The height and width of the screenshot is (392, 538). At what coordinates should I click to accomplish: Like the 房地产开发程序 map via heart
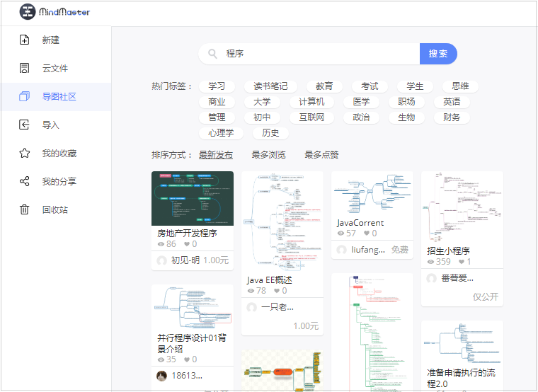point(187,244)
